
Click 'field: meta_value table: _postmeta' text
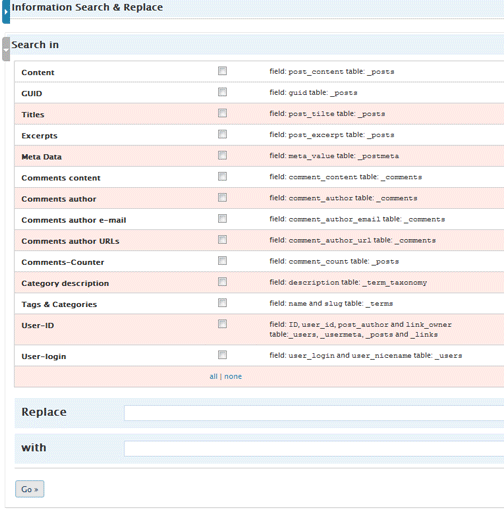click(334, 156)
